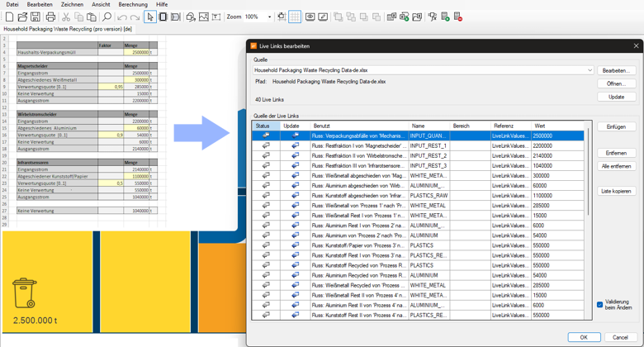Click the 2500000 value in the first row
This screenshot has width=644, height=347.
542,135
